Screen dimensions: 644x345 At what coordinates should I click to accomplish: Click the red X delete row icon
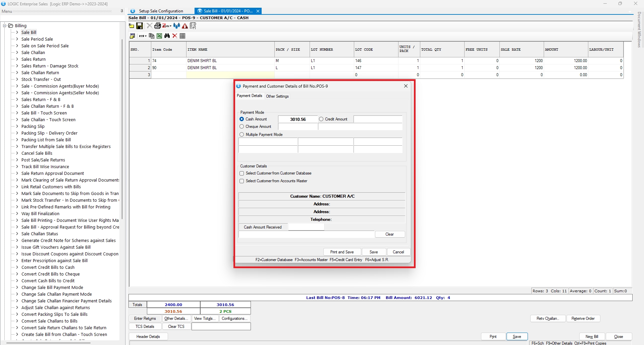[175, 36]
